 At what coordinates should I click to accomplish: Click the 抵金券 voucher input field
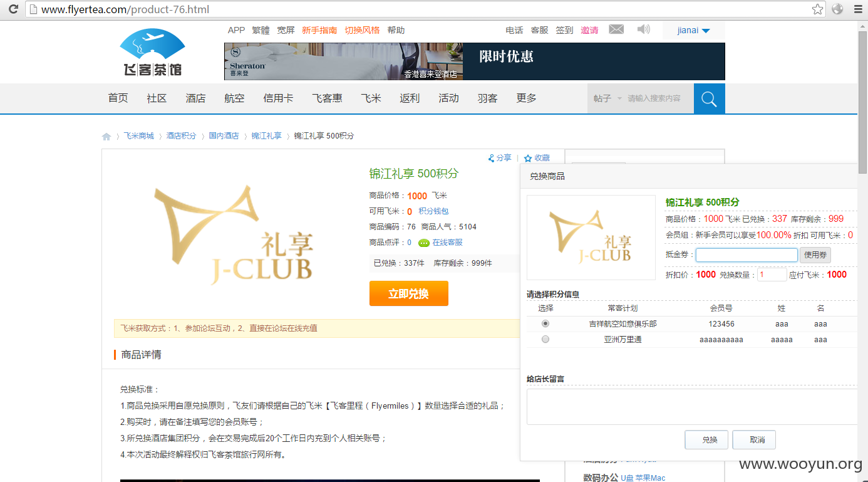coord(747,255)
